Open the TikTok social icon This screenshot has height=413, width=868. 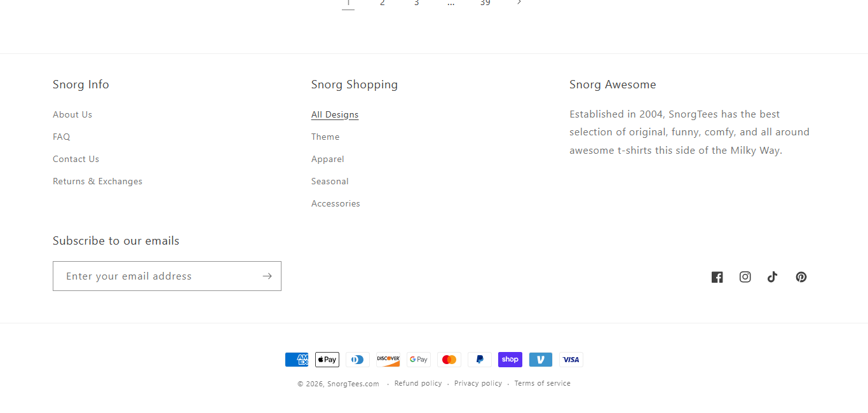773,277
